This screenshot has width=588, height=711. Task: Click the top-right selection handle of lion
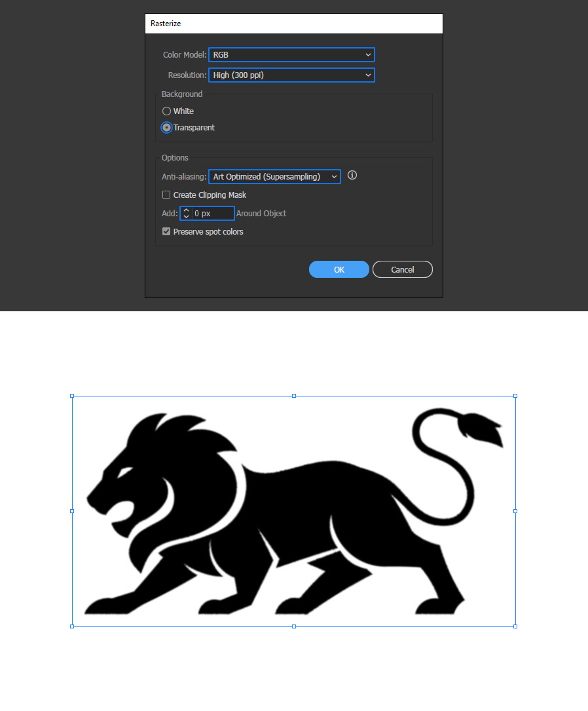pos(515,396)
